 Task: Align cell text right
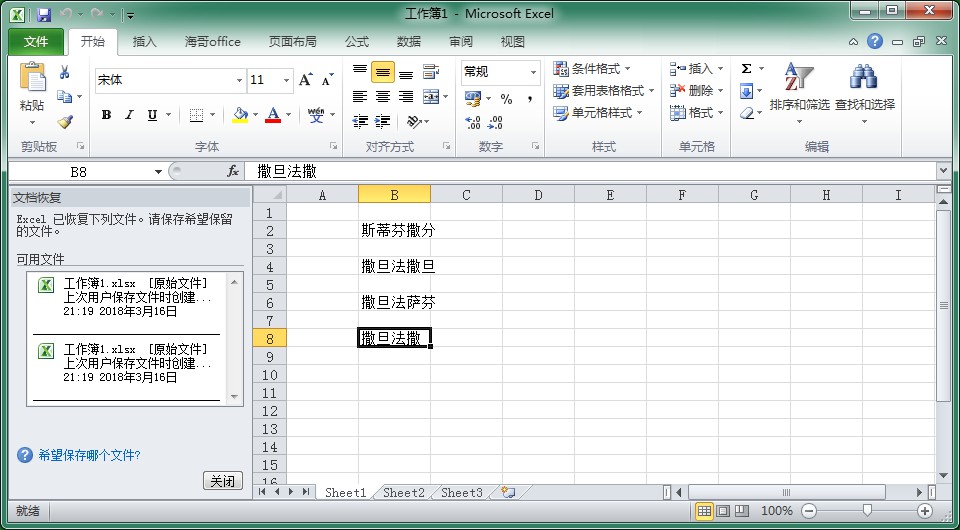pos(405,97)
